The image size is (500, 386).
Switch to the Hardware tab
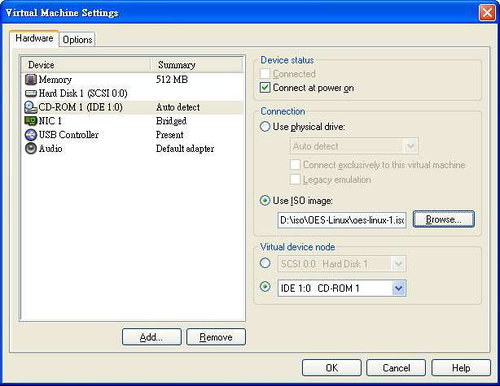click(34, 38)
